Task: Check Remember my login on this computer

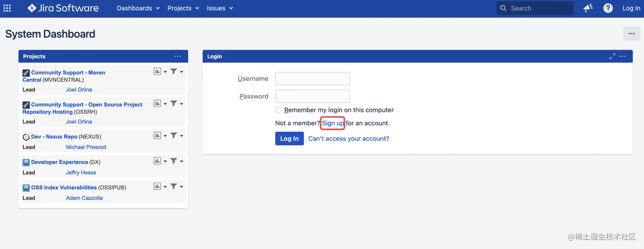Action: [279, 110]
